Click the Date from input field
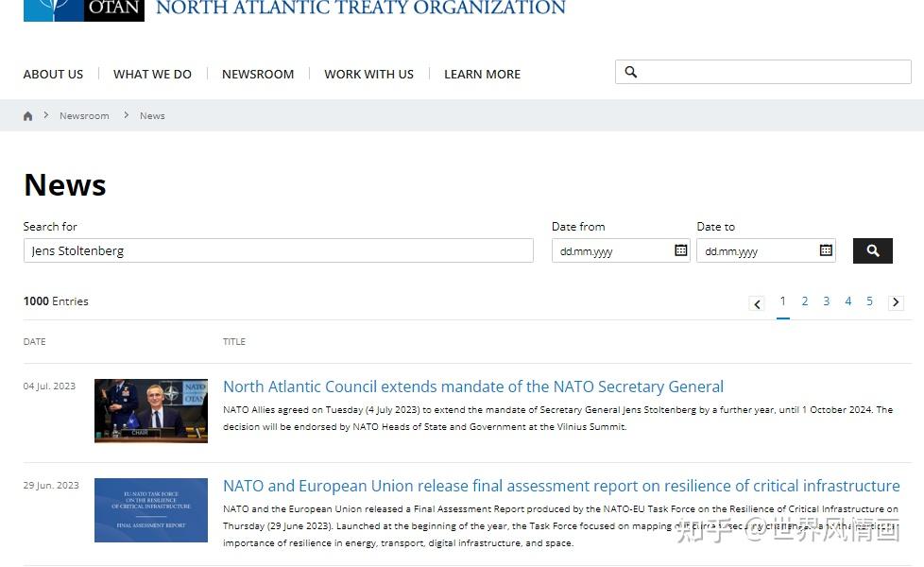 (621, 250)
